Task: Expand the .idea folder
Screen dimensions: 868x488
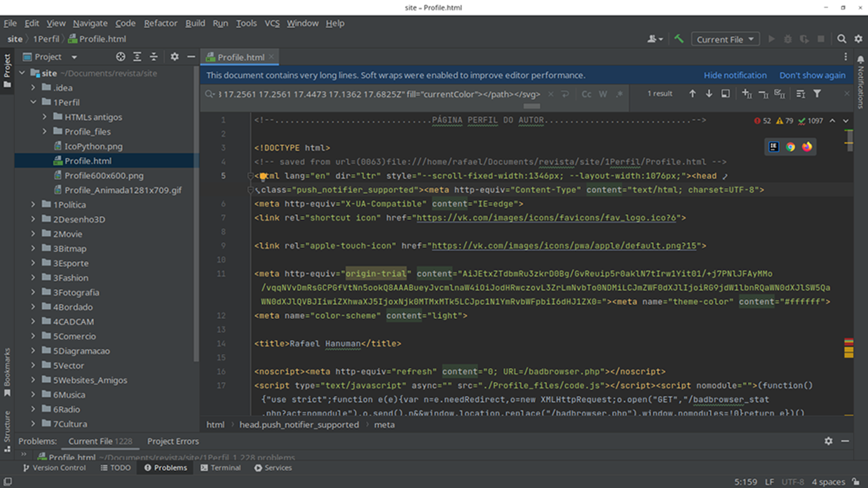Action: tap(34, 88)
